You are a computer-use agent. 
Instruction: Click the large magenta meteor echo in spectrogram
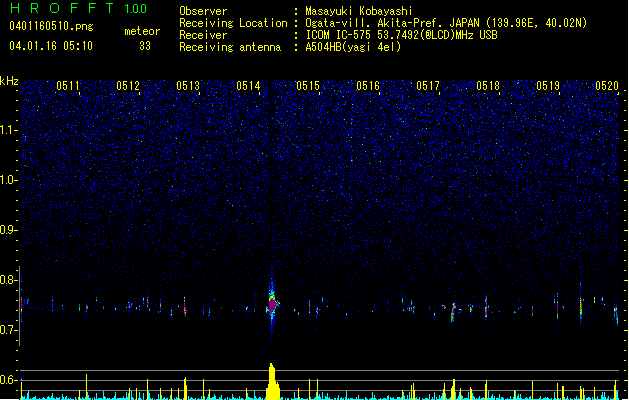[x=272, y=305]
